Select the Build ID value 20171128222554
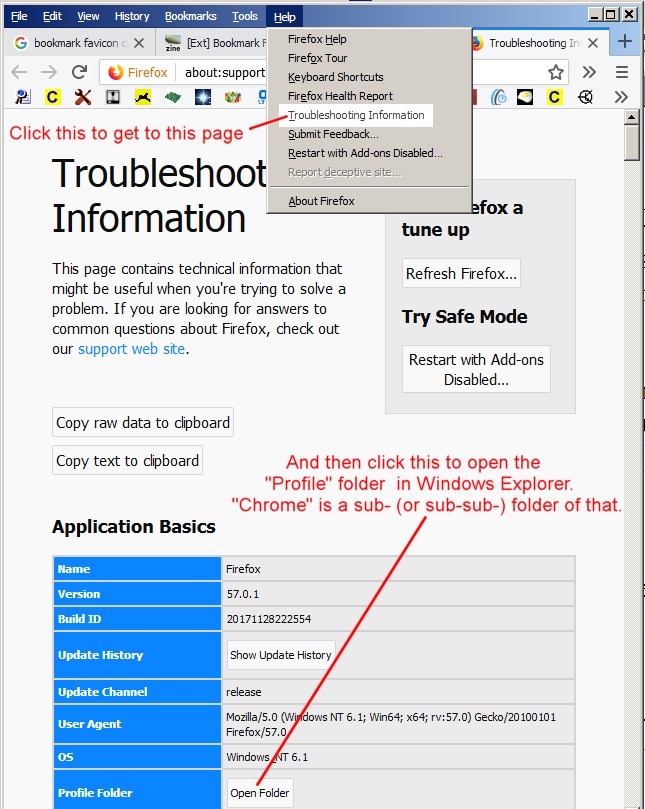 point(269,619)
